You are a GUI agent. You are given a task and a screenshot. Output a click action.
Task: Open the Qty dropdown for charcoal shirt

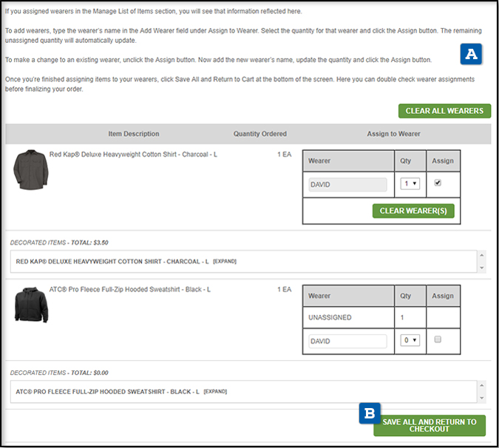[x=410, y=184]
